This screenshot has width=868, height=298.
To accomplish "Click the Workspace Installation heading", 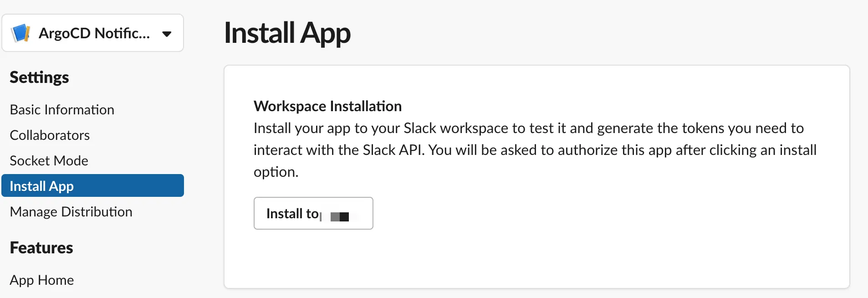I will (327, 106).
